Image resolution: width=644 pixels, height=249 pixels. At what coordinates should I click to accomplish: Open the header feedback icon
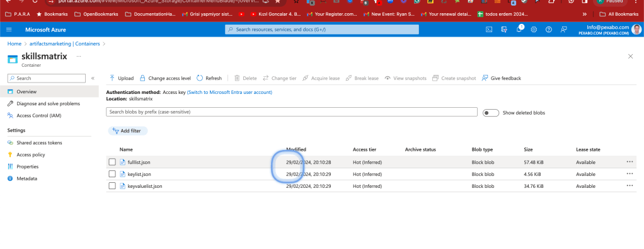coord(563,30)
